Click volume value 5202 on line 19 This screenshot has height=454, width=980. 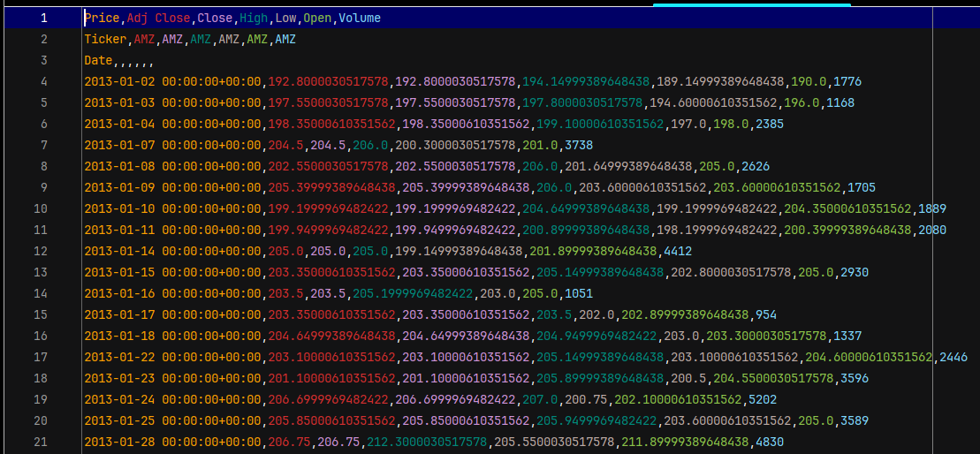pyautogui.click(x=762, y=399)
